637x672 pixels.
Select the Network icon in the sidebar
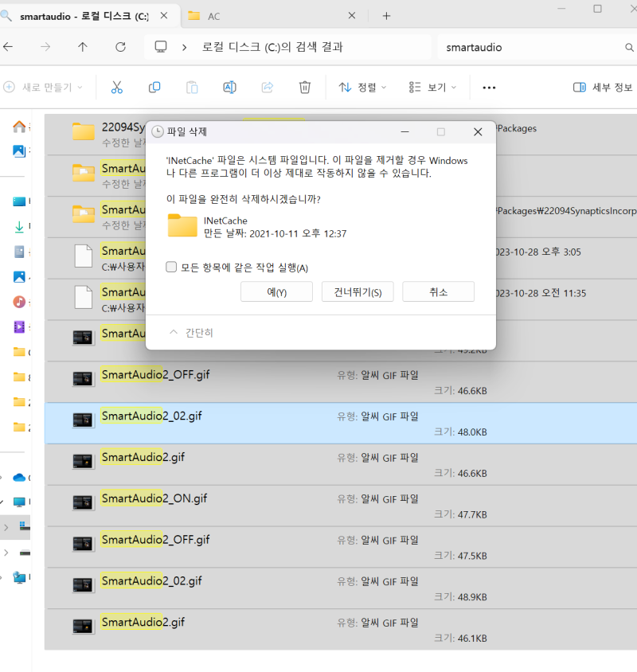pos(19,577)
